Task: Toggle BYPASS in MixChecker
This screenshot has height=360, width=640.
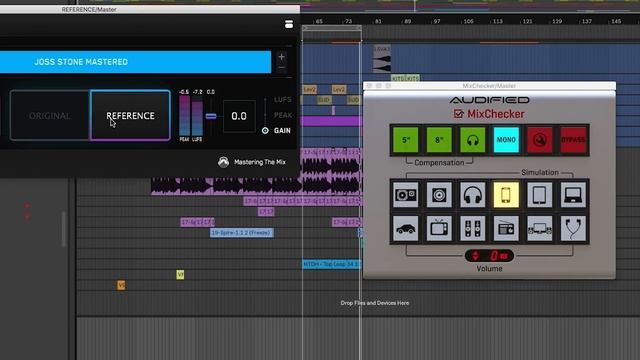Action: pyautogui.click(x=573, y=140)
